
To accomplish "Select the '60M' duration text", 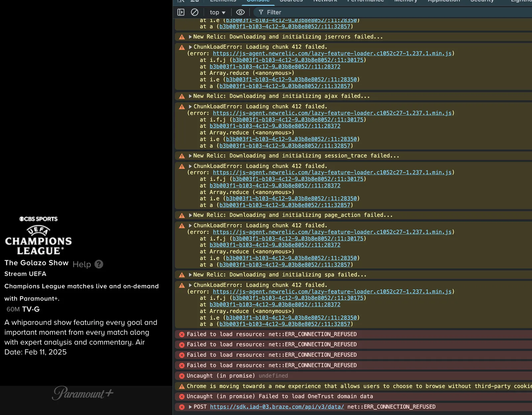I will coord(13,309).
